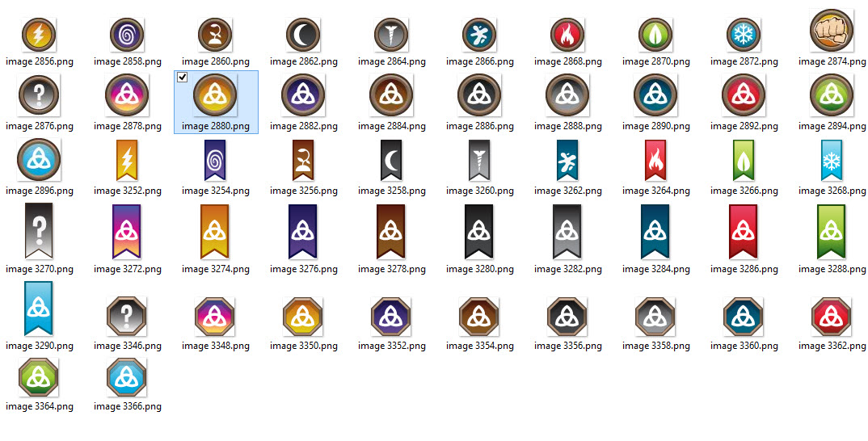Select the red trinity badge image 2892.png
The width and height of the screenshot is (868, 441).
point(743,95)
